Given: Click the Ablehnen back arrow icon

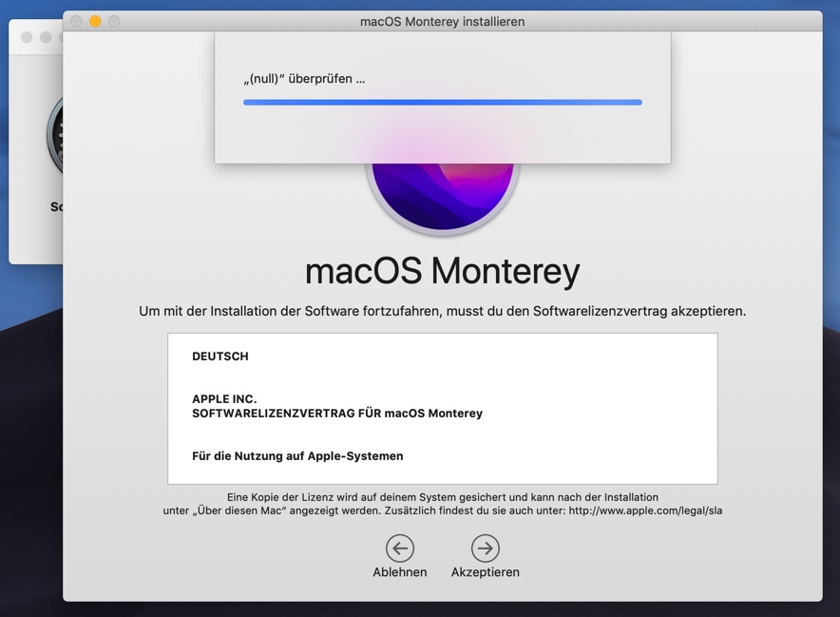Looking at the screenshot, I should [x=400, y=549].
